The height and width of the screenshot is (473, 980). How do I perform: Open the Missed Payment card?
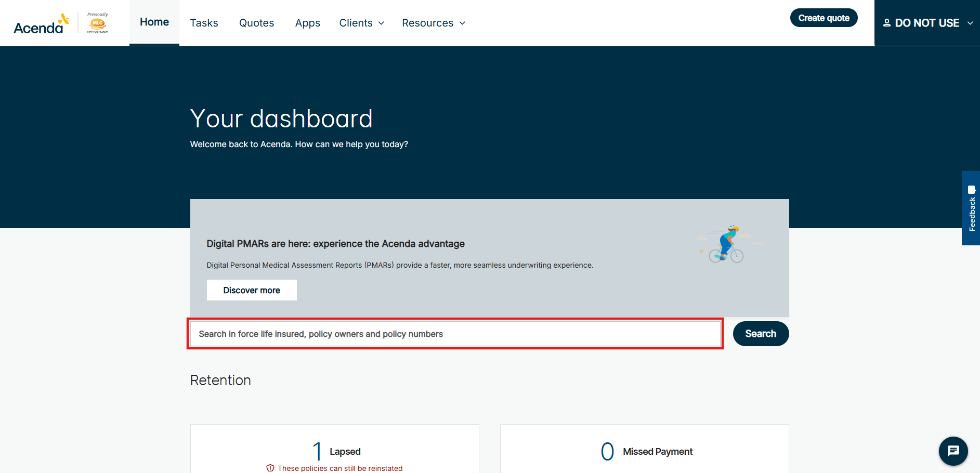644,451
